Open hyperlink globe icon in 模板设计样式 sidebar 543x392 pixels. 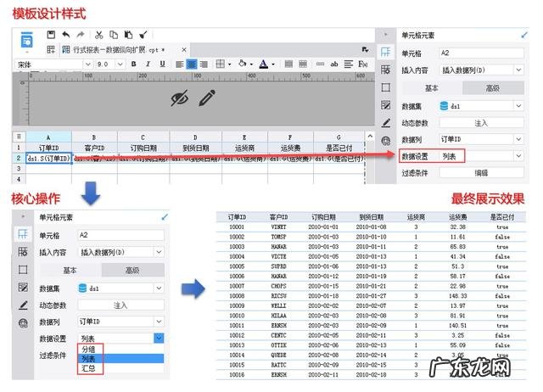386,141
